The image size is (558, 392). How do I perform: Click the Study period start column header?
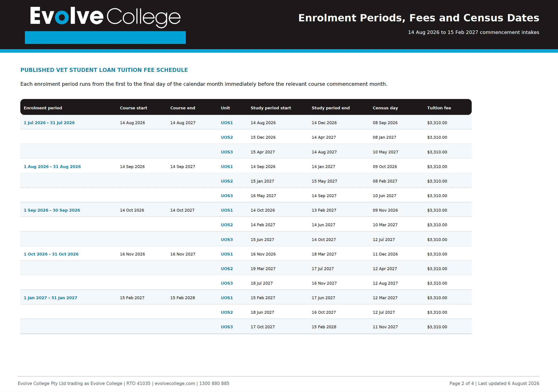tap(271, 108)
